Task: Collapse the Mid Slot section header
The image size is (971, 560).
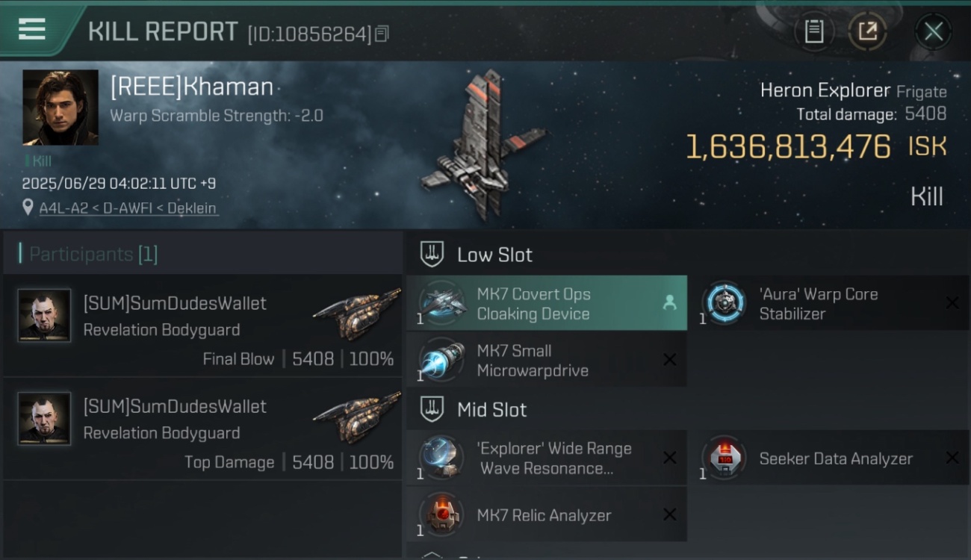Action: [x=687, y=409]
